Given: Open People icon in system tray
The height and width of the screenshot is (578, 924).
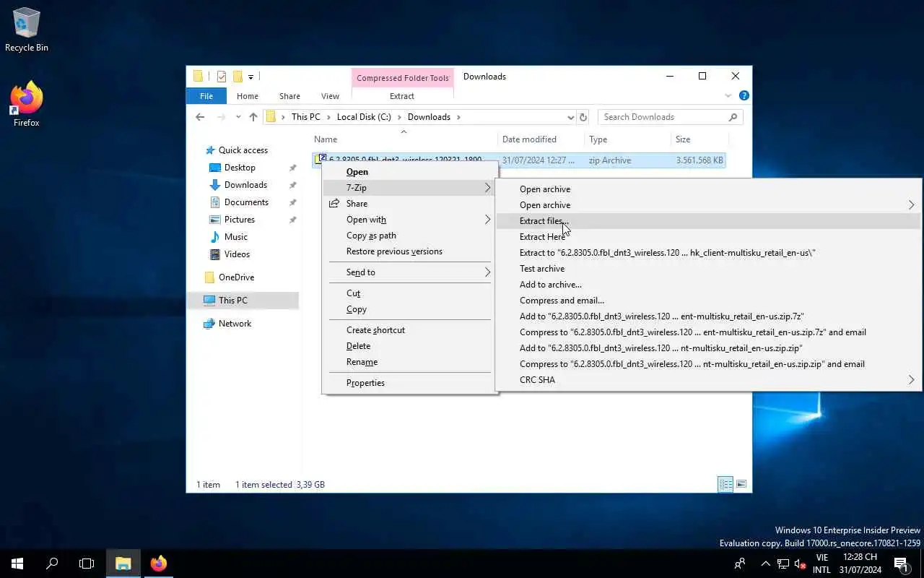Looking at the screenshot, I should (740, 564).
